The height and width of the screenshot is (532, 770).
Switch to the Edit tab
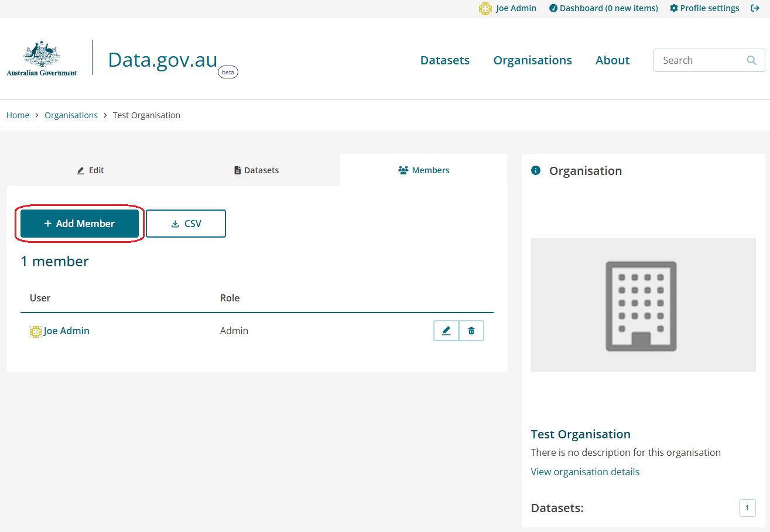click(90, 170)
